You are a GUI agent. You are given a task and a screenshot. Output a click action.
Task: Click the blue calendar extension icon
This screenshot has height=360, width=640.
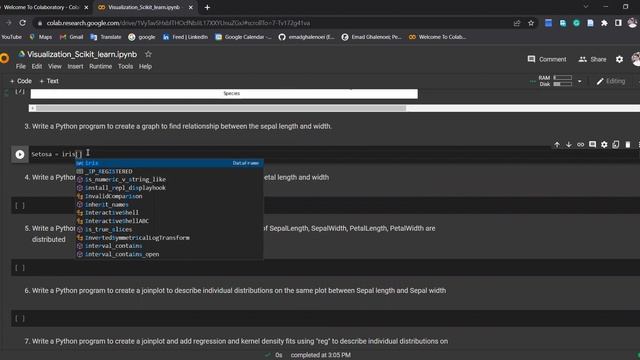pyautogui.click(x=548, y=23)
